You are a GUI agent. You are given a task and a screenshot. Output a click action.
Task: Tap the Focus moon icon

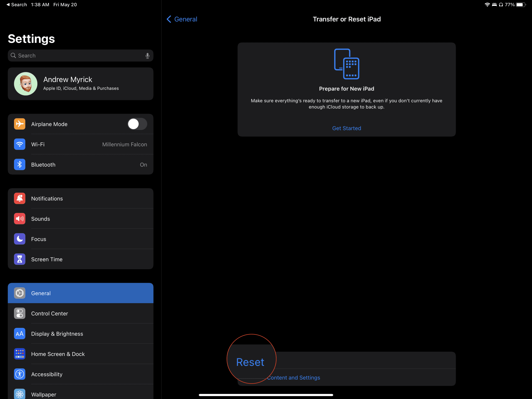click(20, 239)
